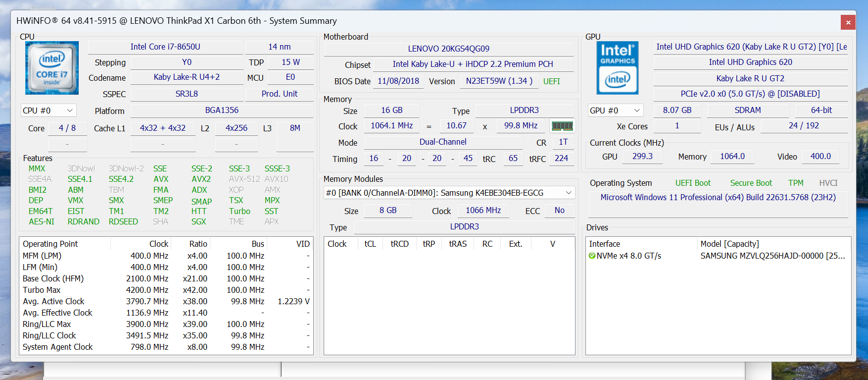
Task: Click the 10.67 memory multiplier
Action: coord(456,126)
